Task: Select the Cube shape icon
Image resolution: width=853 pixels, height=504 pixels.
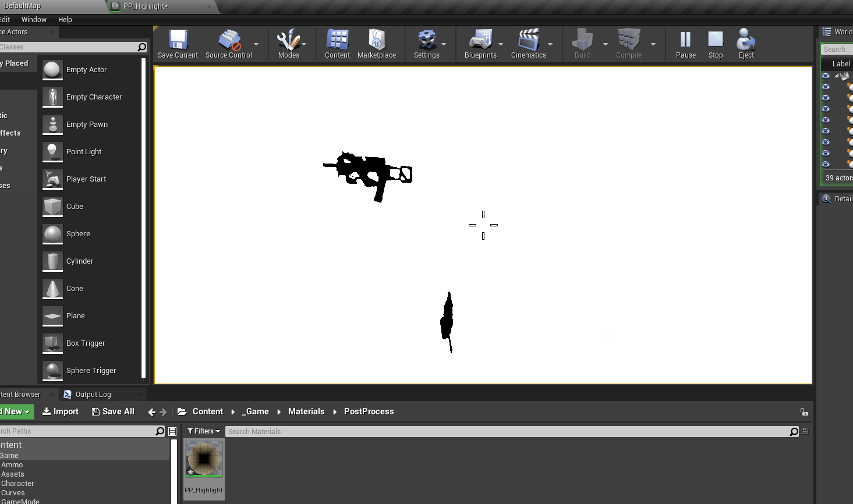Action: coord(52,207)
